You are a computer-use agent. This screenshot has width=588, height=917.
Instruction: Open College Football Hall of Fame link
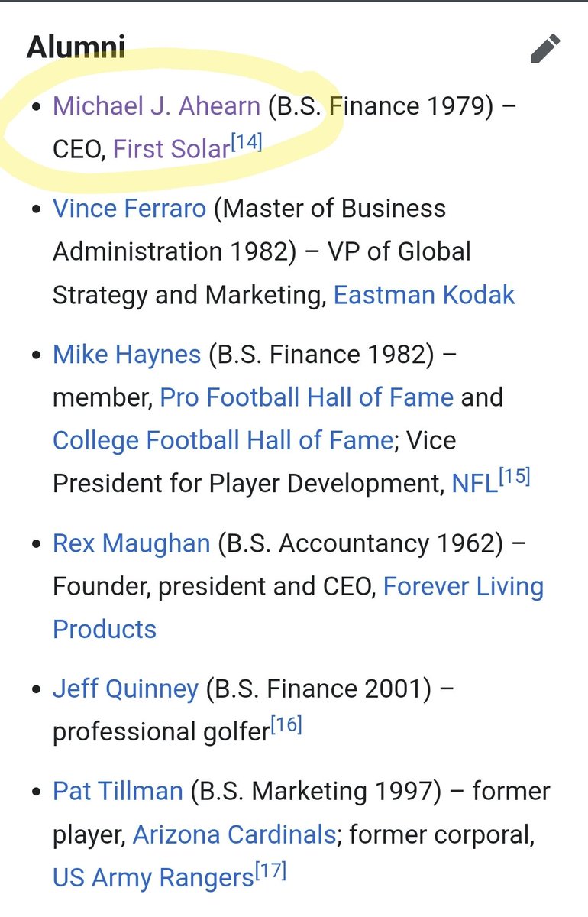(x=223, y=440)
